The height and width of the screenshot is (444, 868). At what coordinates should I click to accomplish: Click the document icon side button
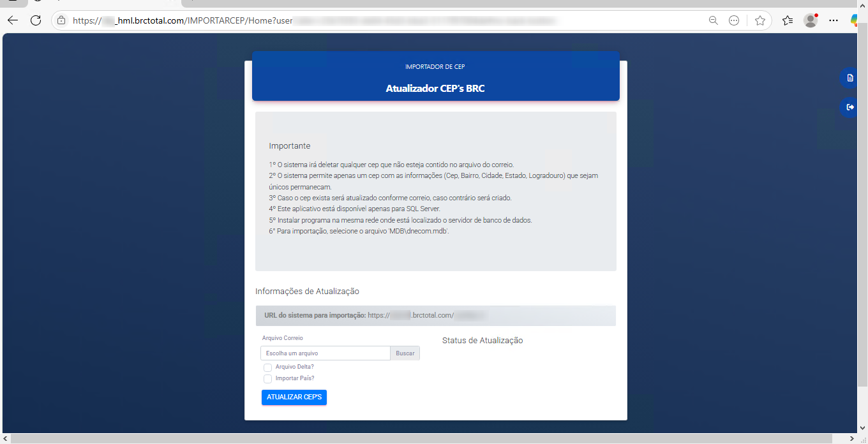[x=850, y=78]
